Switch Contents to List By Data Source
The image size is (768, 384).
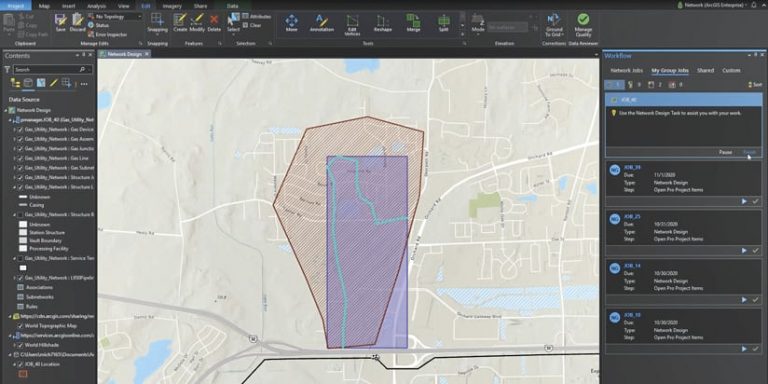point(28,83)
